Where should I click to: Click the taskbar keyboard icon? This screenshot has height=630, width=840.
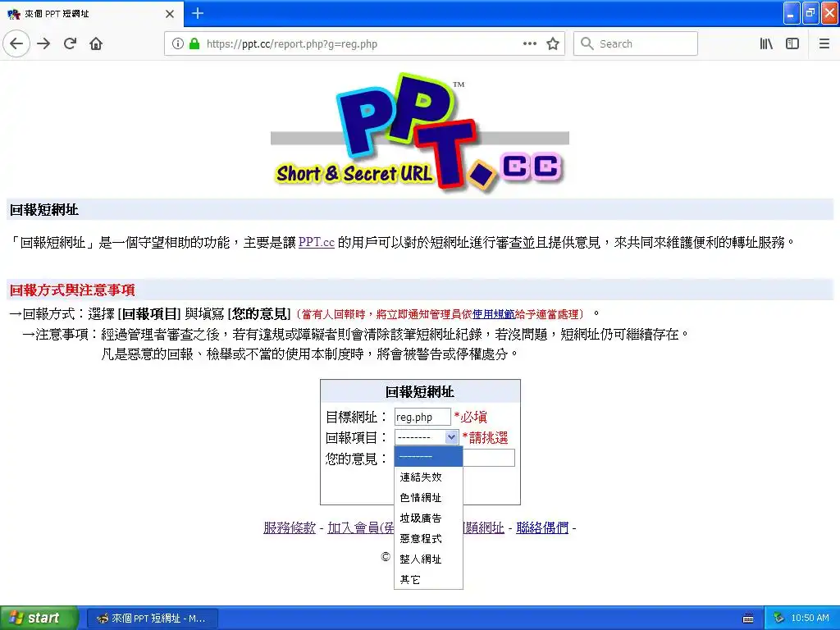pos(748,619)
